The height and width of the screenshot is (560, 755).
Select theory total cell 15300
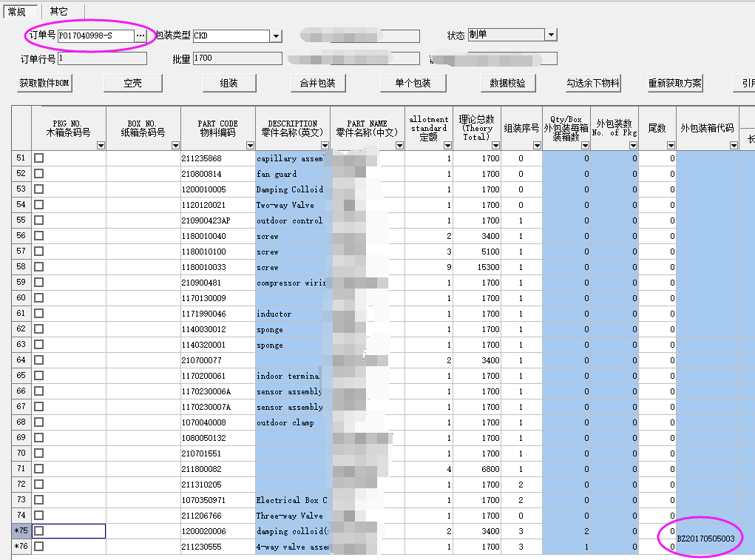(477, 267)
